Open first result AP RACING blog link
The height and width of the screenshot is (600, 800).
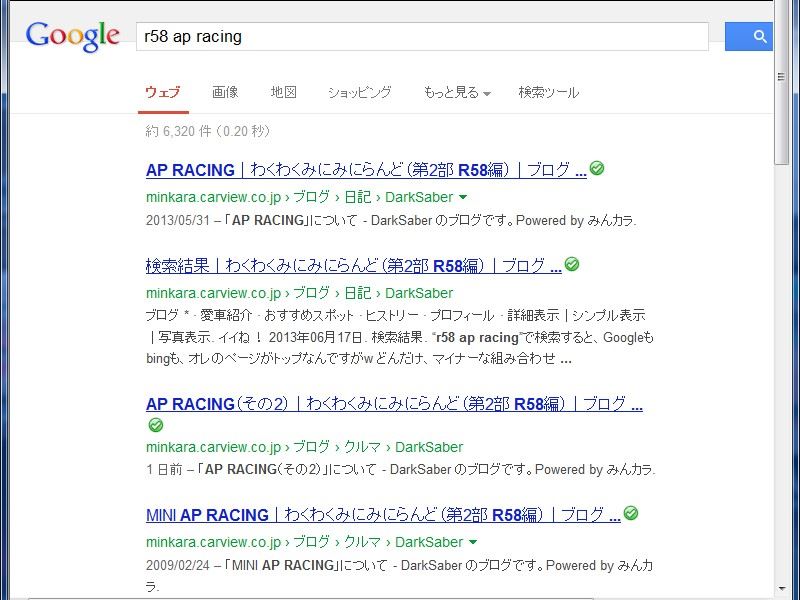click(366, 170)
